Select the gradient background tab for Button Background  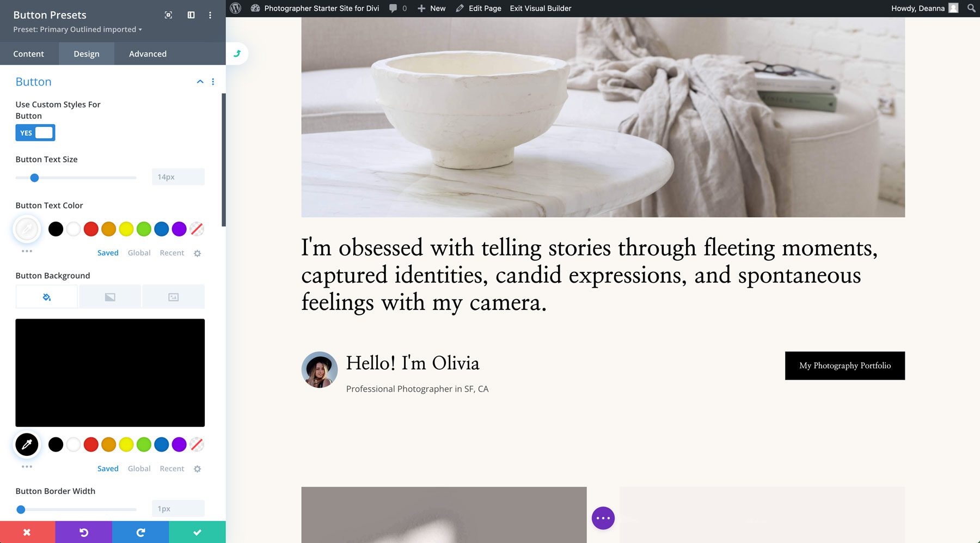pos(110,297)
